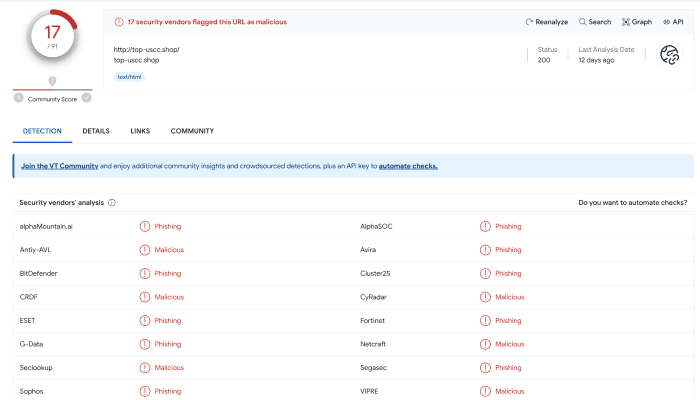Switch to the DETECTION tab
700x400 pixels.
42,131
